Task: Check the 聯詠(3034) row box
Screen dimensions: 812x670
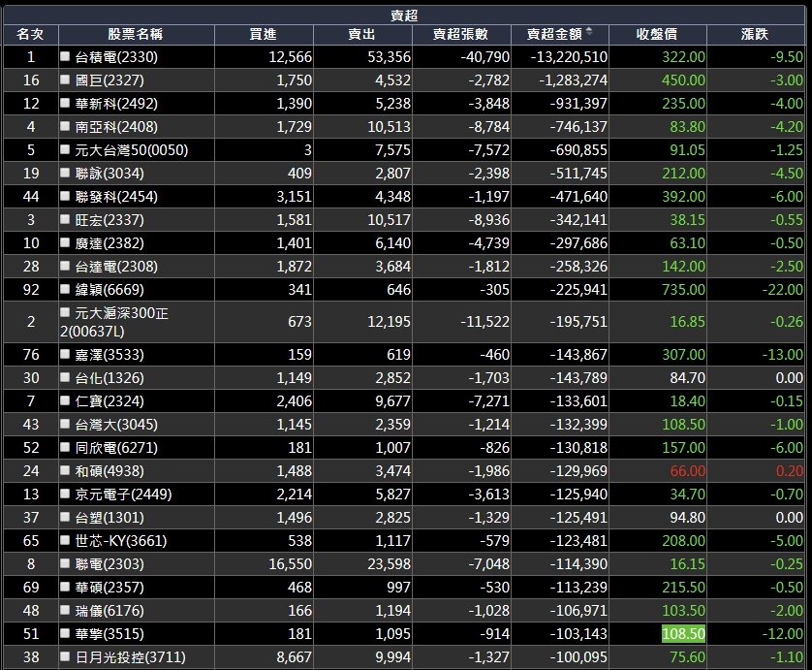Action: click(x=65, y=173)
